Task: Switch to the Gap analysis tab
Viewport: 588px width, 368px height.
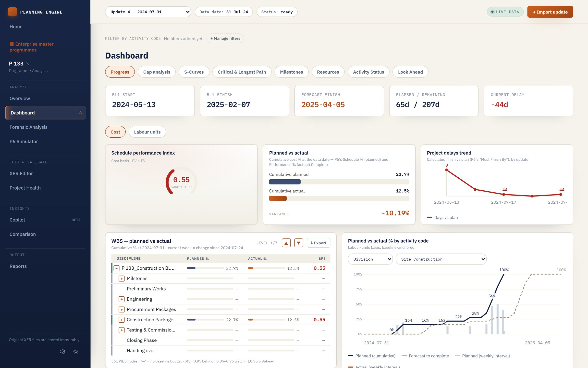Action: pos(157,72)
